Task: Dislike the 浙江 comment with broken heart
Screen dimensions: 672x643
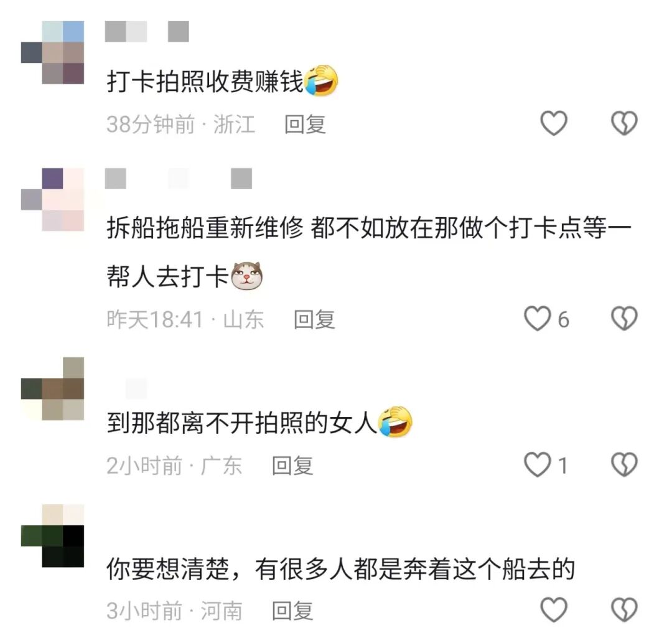Action: (624, 123)
